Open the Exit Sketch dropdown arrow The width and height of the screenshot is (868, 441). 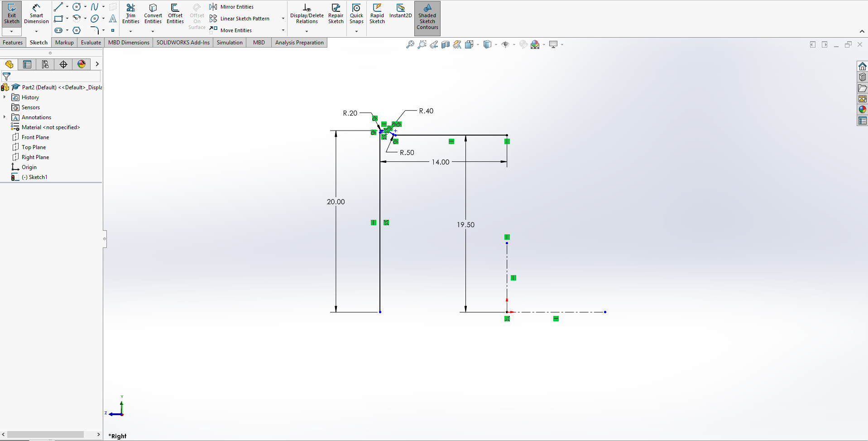coord(11,31)
